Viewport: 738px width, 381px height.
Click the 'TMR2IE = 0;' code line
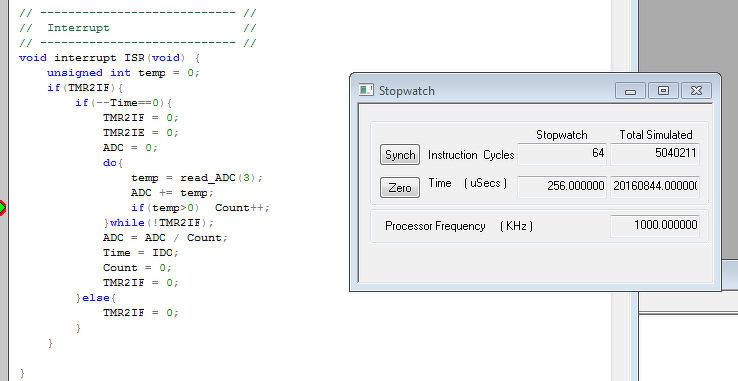pos(141,133)
